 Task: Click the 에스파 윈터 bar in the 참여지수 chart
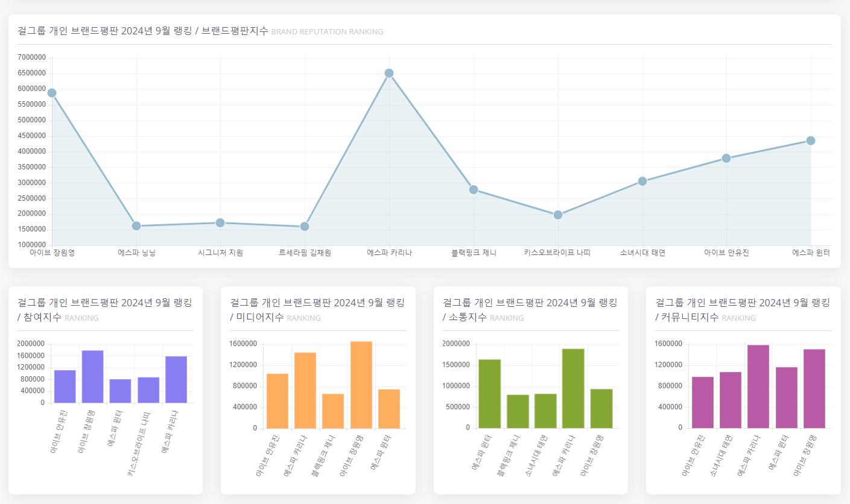tap(121, 391)
